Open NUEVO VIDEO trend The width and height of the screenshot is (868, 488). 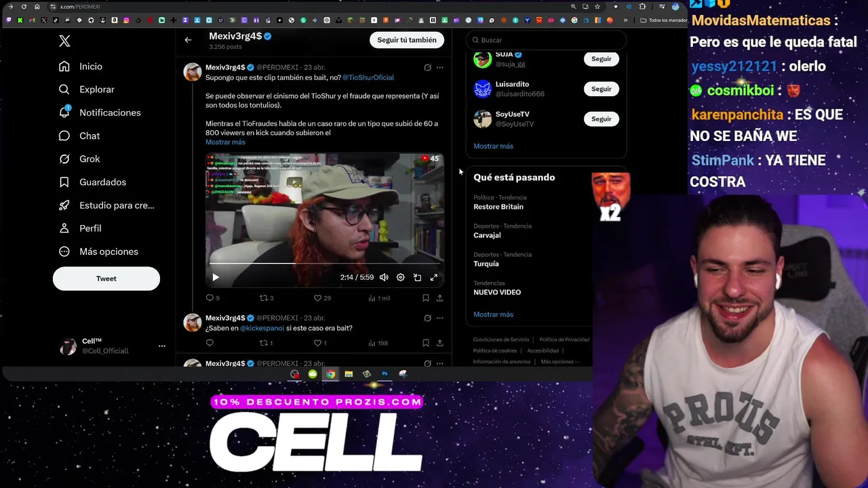click(497, 292)
